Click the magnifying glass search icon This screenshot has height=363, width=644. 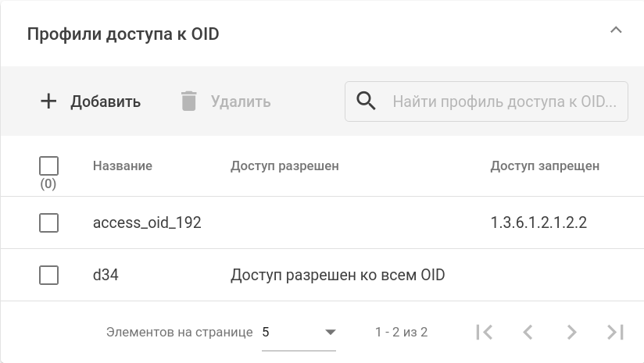coord(366,101)
